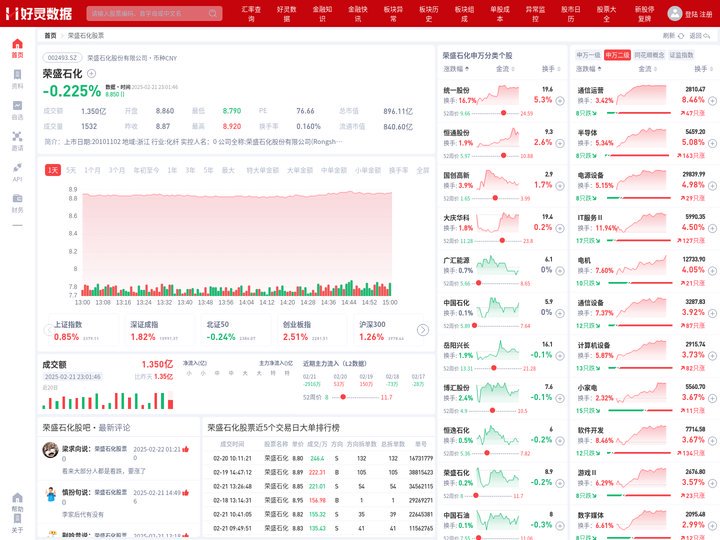Image resolution: width=720 pixels, height=540 pixels.
Task: Open the 财务 finance sidebar icon
Action: [x=17, y=198]
